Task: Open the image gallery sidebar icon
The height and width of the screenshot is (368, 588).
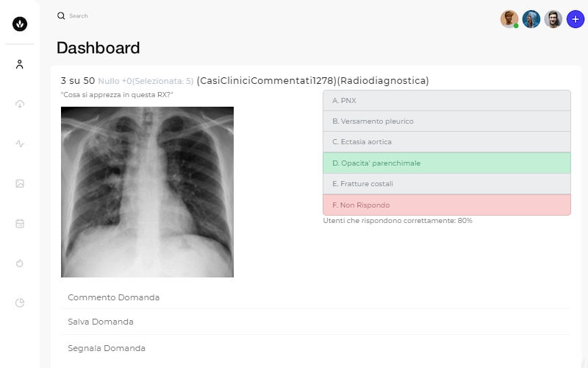Action: click(20, 183)
